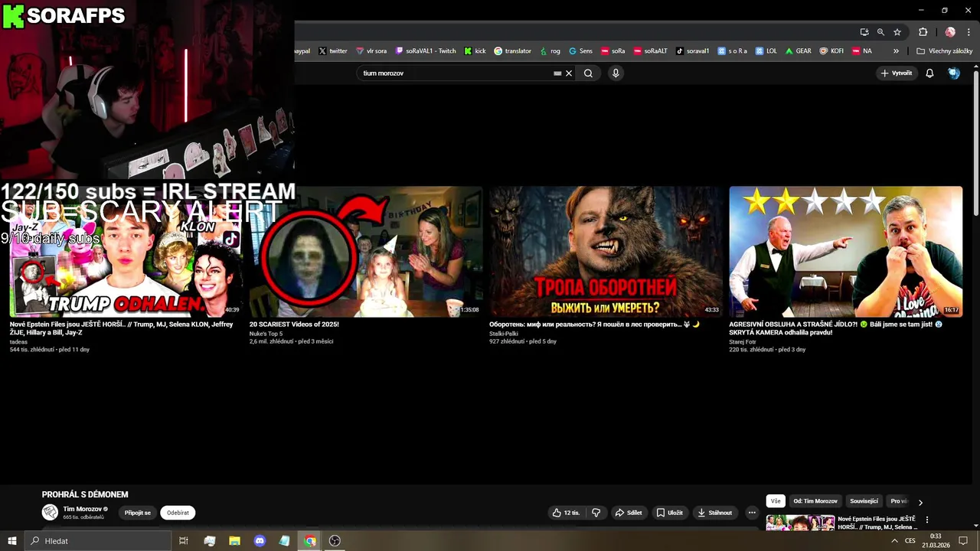Screen dimensions: 980x551
Task: Bookmark this page with the star icon
Action: (897, 32)
